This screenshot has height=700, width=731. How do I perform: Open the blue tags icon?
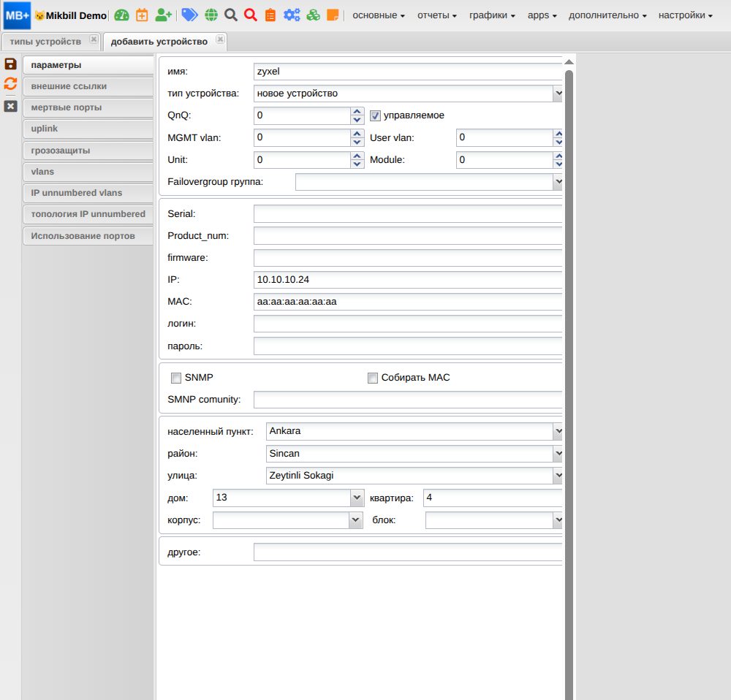pos(189,15)
